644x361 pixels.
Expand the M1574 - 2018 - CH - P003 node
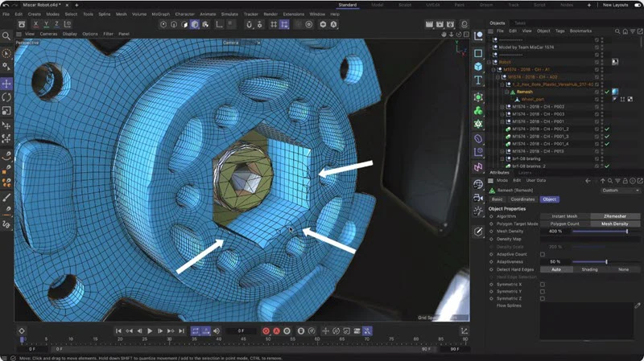click(502, 114)
